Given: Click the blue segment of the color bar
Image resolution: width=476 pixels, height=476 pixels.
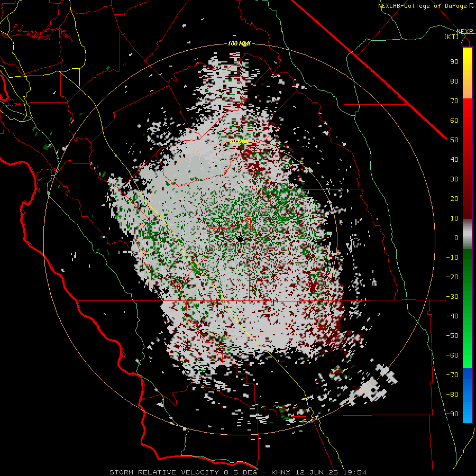Looking at the screenshot, I should pyautogui.click(x=467, y=395).
